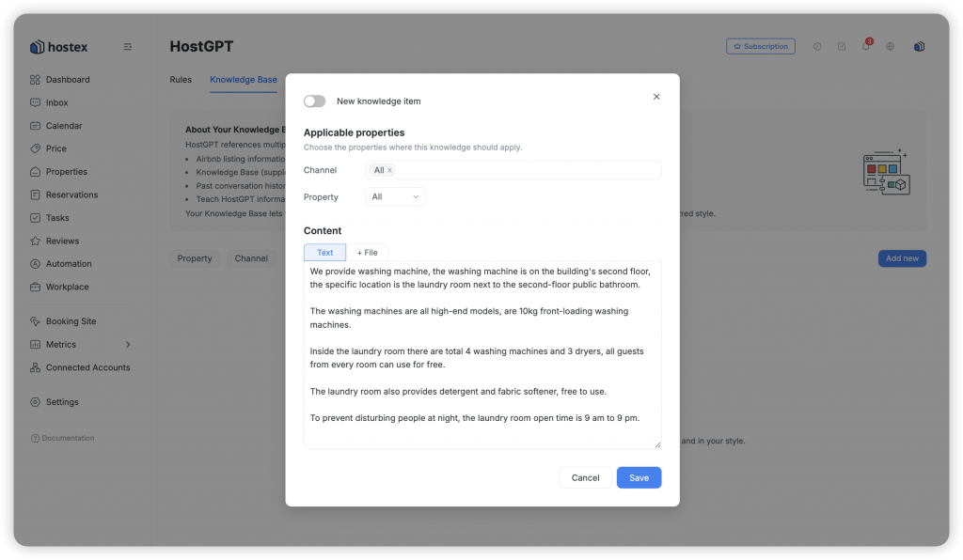
Task: Open Inbox from the sidebar
Action: click(56, 102)
